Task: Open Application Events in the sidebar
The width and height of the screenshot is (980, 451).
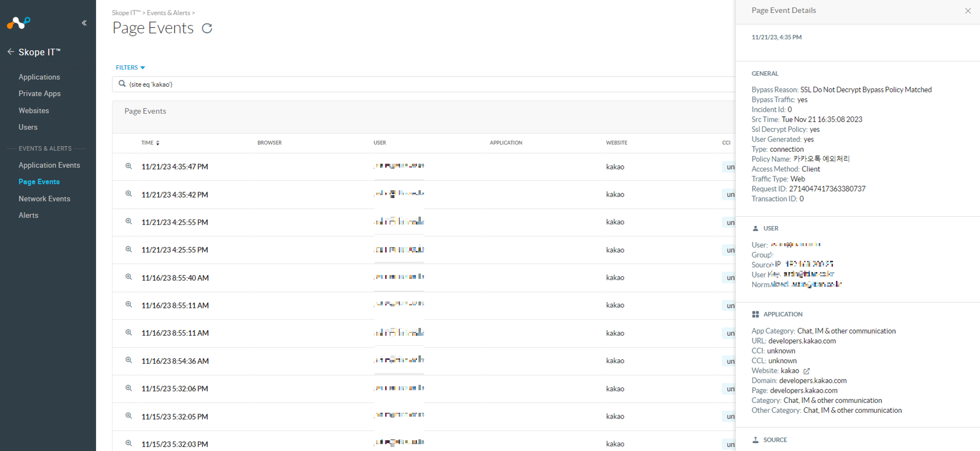Action: pos(49,165)
